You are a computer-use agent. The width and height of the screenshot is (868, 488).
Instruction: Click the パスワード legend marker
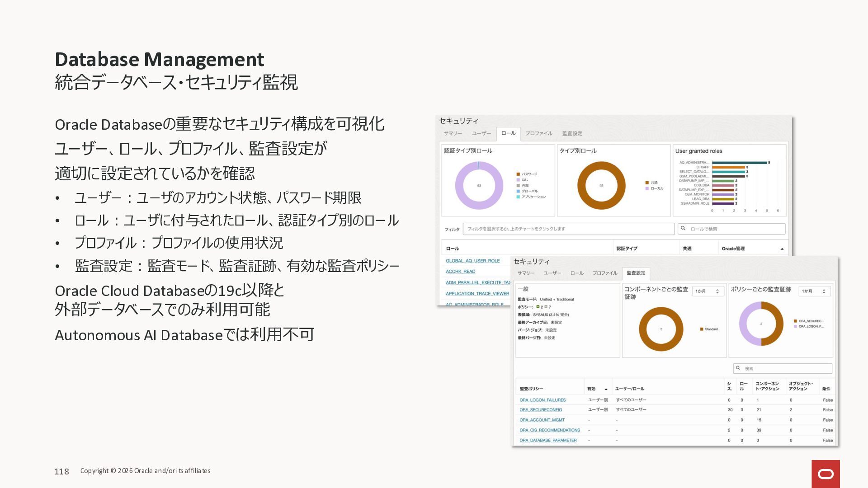[x=518, y=174]
